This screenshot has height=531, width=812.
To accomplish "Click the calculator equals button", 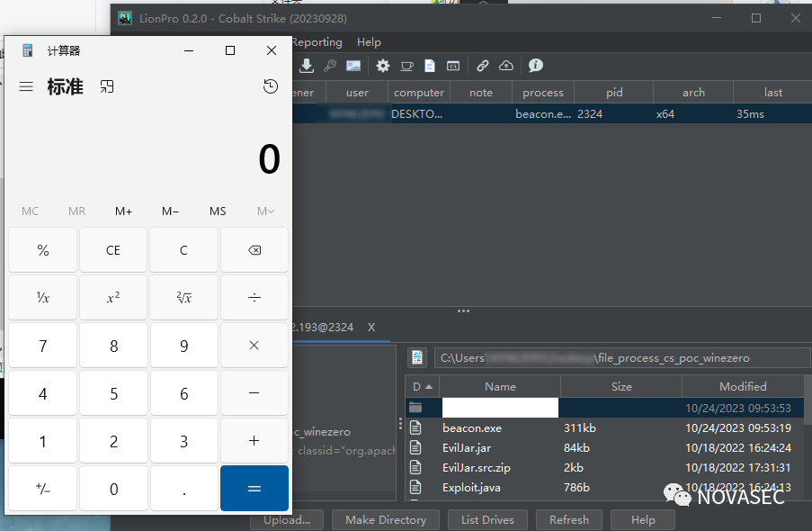I will pyautogui.click(x=254, y=489).
